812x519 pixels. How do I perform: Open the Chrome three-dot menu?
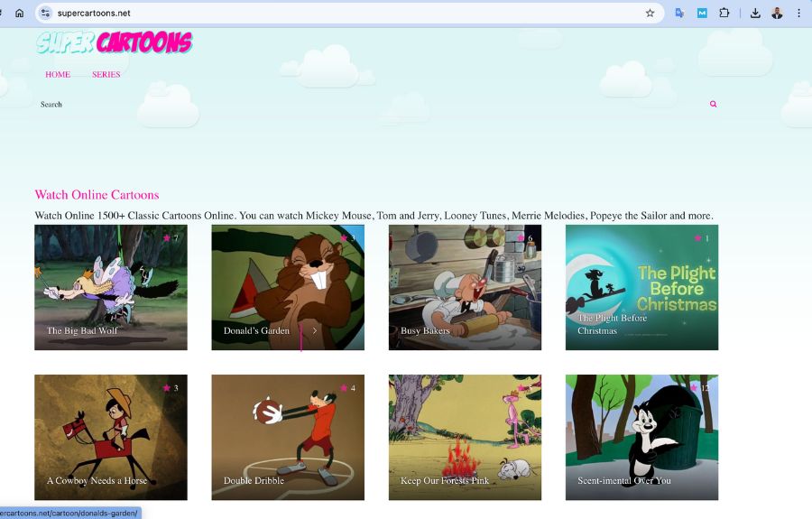coord(798,13)
